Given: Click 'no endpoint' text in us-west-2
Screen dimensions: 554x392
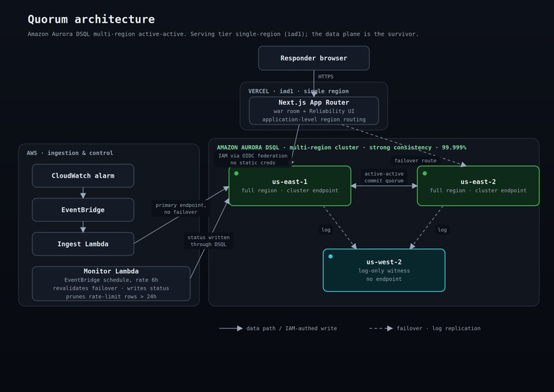Looking at the screenshot, I should pyautogui.click(x=384, y=279).
